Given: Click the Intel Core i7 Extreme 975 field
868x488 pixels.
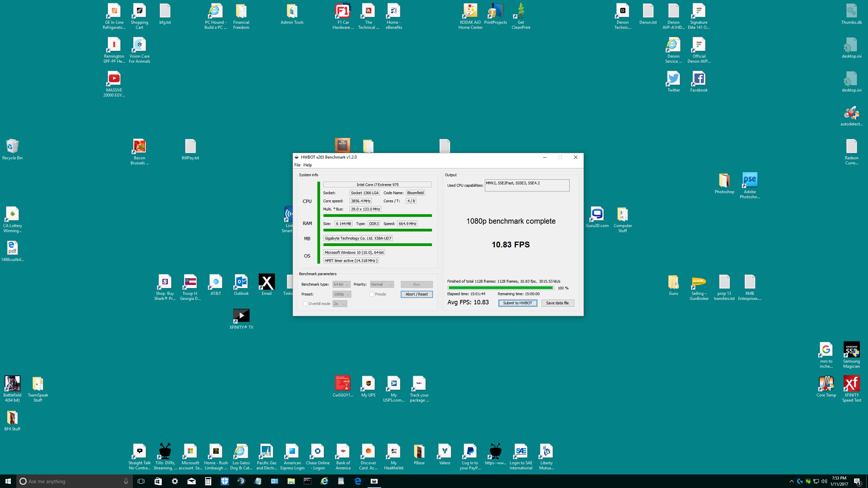Looking at the screenshot, I should click(377, 185).
